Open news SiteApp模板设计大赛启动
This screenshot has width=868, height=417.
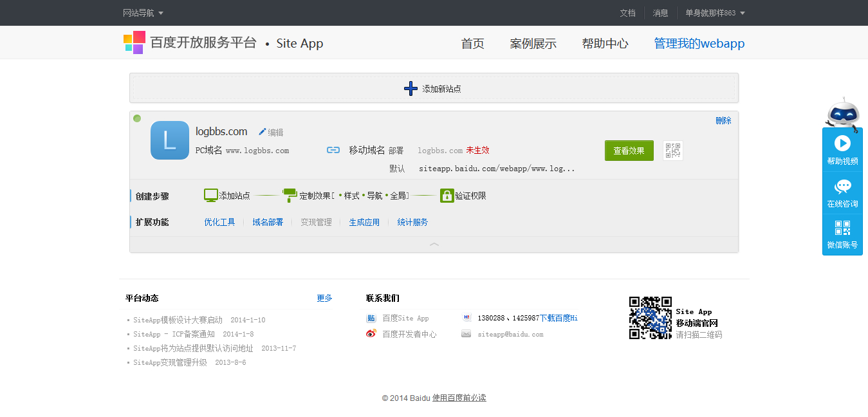coord(178,320)
